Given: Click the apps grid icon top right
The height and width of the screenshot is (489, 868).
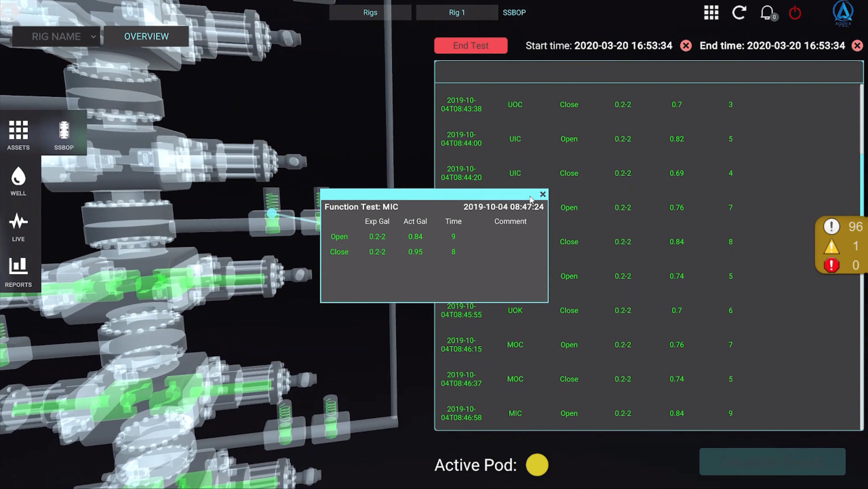Looking at the screenshot, I should [x=711, y=13].
